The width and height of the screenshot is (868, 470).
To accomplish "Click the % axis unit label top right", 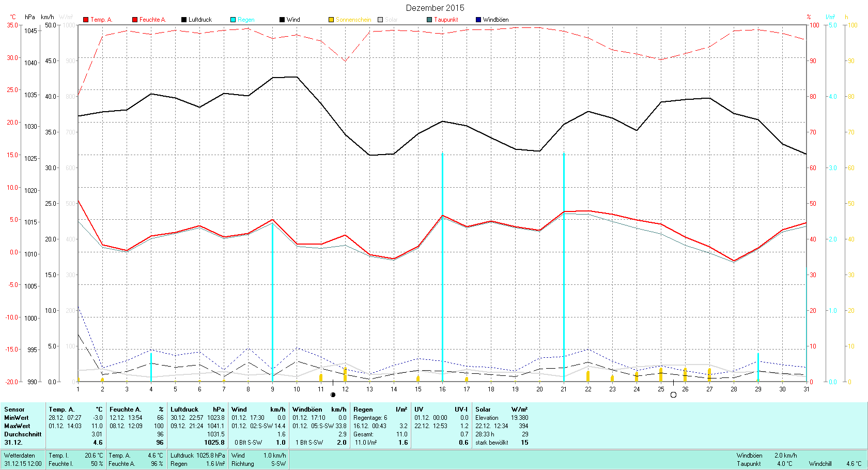I will pos(809,17).
